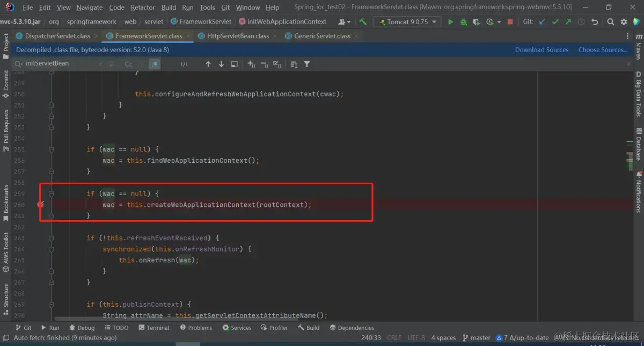The width and height of the screenshot is (644, 346).
Task: Click UTF-8 encoding in status bar
Action: (415, 338)
